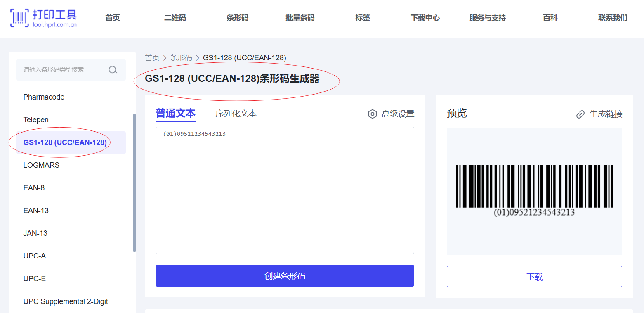Click the 创建条形码 button
This screenshot has width=644, height=313.
pos(285,276)
